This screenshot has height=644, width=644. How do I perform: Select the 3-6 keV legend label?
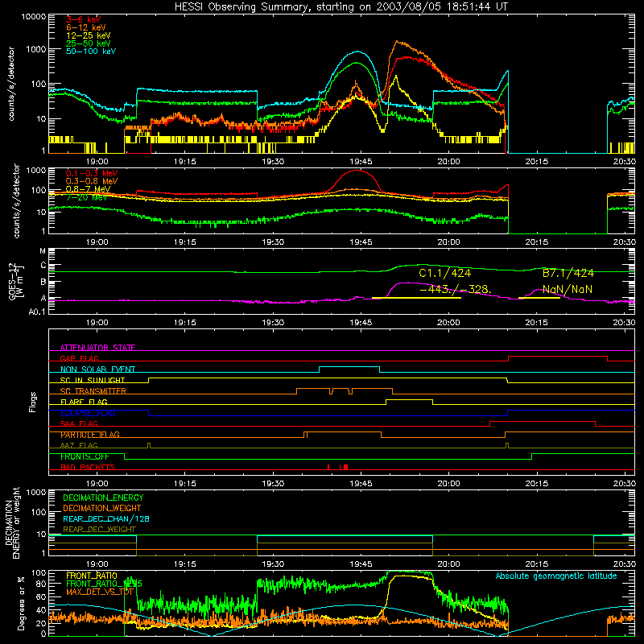(84, 19)
